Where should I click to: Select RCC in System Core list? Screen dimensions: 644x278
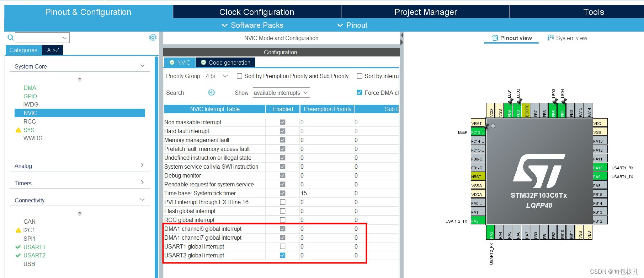(30, 121)
